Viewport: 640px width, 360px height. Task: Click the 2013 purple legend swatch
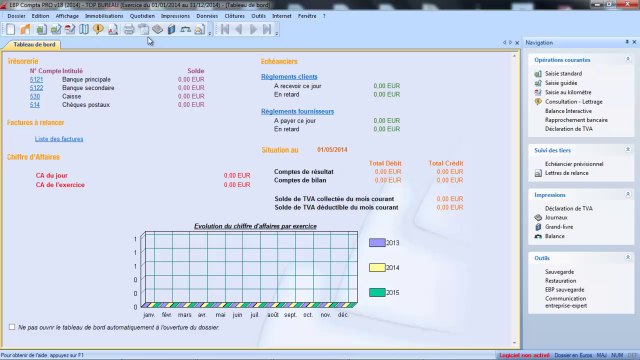(377, 242)
